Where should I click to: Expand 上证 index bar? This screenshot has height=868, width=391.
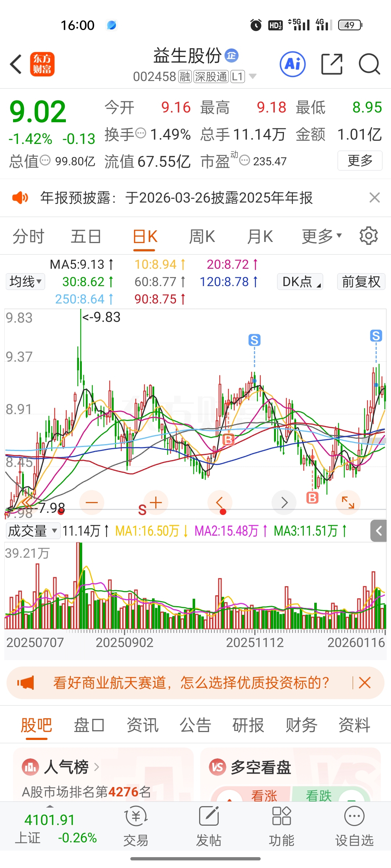coord(50,807)
